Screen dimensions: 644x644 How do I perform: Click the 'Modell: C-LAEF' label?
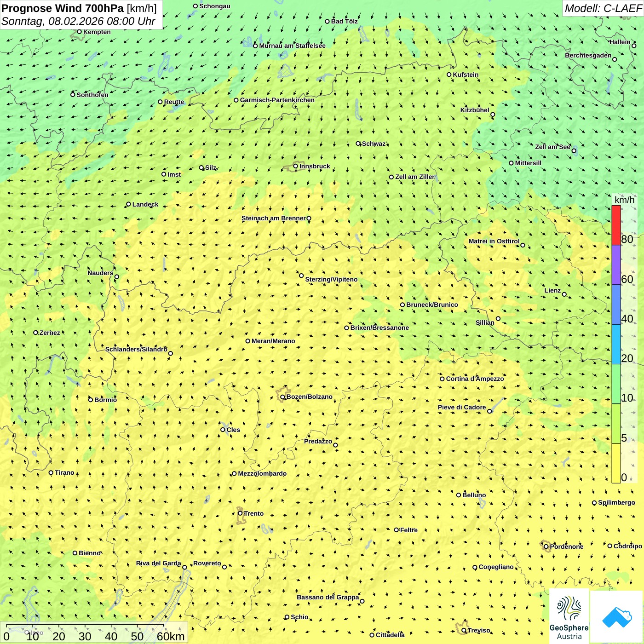(603, 8)
